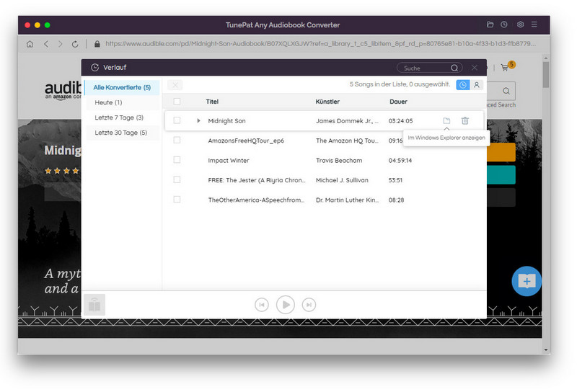Select Letzte 7 Tage (3) filter

tap(122, 117)
